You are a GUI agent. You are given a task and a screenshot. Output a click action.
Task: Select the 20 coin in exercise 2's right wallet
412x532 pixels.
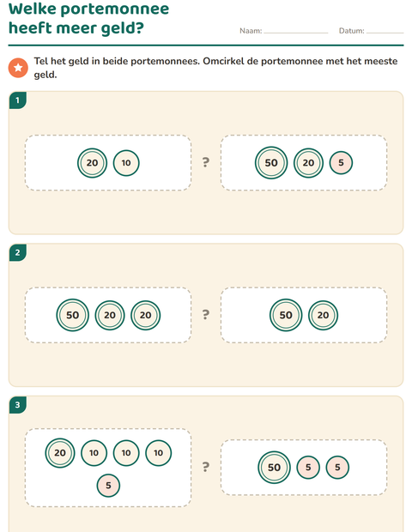click(323, 315)
